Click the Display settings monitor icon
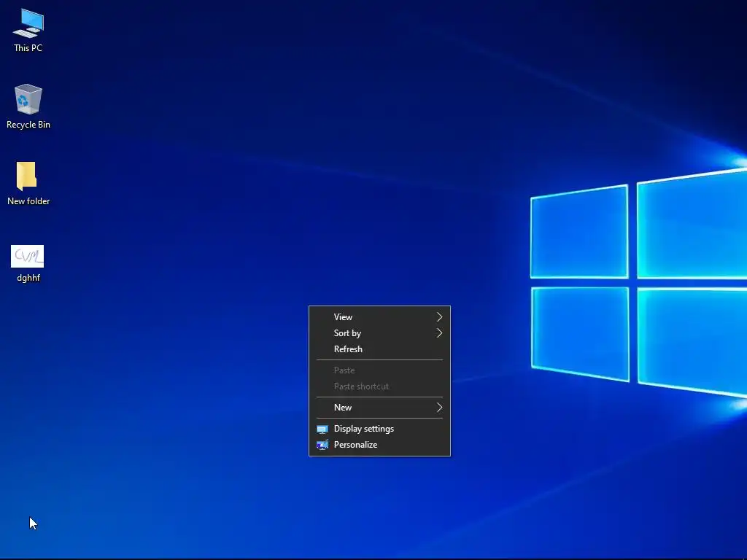This screenshot has width=747, height=560. pos(322,429)
